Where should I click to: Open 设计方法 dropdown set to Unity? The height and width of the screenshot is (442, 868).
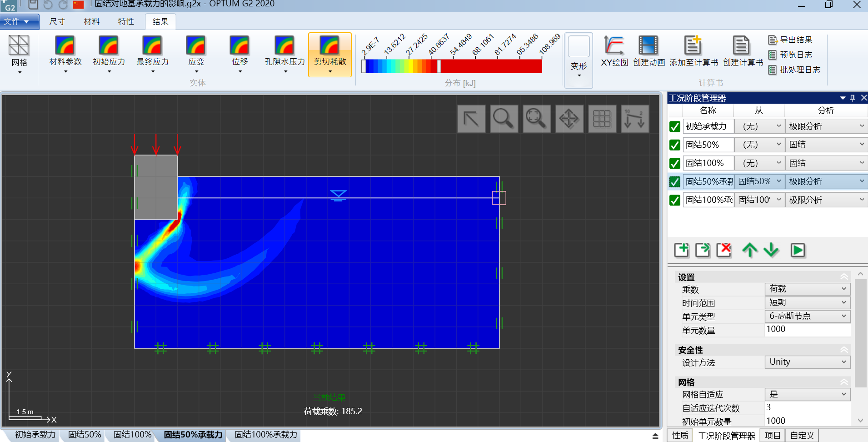[x=808, y=362]
